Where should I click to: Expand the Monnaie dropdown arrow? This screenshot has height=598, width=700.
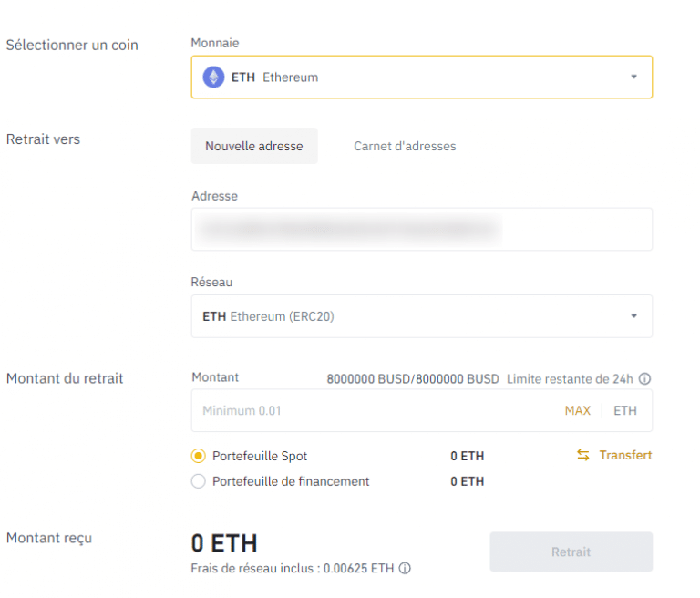coord(633,77)
